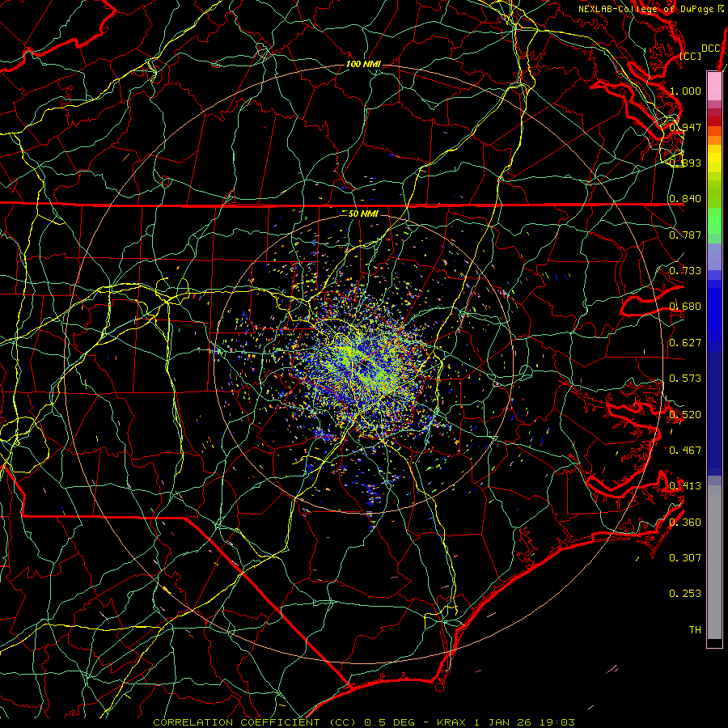Click the "100 NMI" range ring label
The height and width of the screenshot is (728, 728).
(x=363, y=64)
